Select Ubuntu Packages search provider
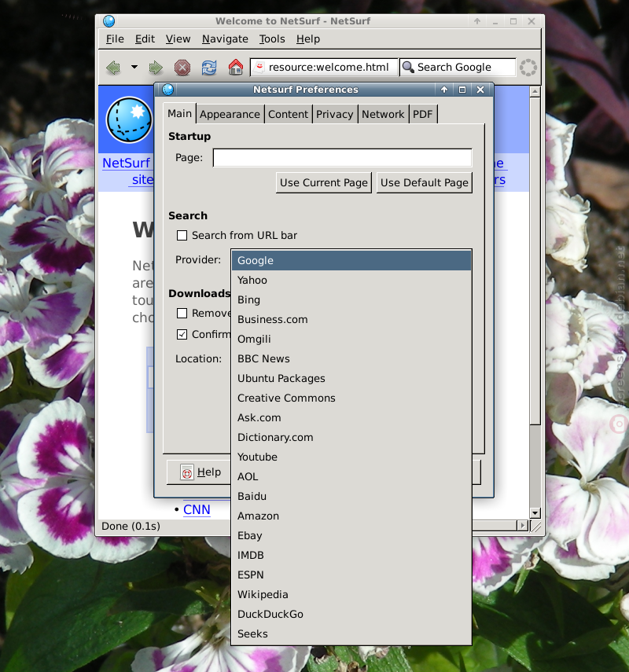 pos(351,378)
